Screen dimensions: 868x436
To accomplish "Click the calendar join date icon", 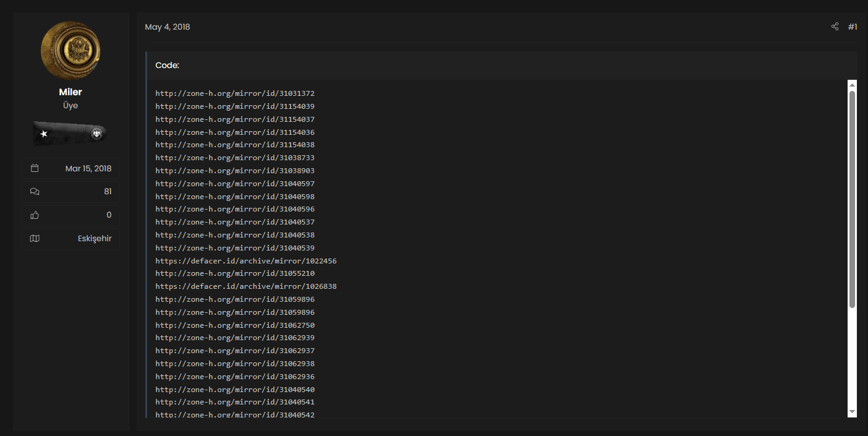I will coord(35,168).
